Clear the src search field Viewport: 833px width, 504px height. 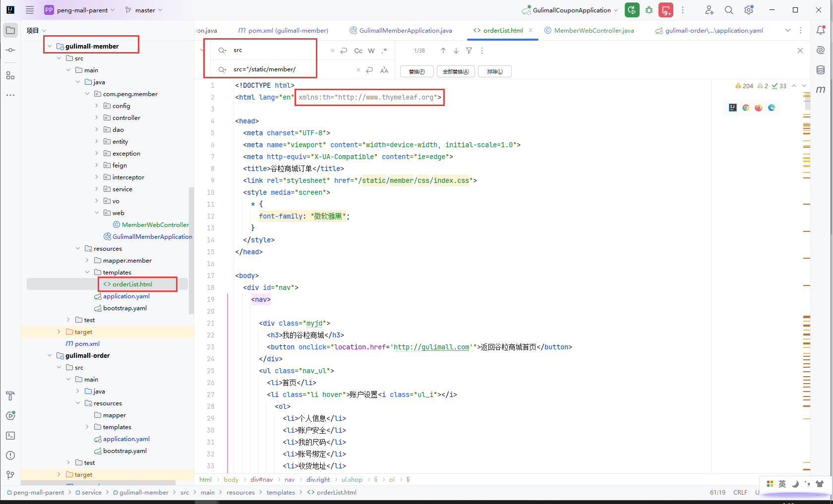click(332, 51)
